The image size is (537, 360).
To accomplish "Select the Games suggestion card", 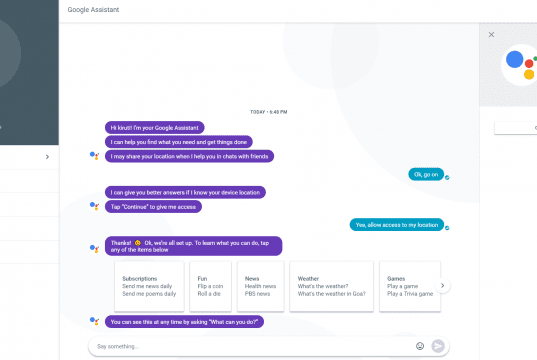I will (410, 286).
